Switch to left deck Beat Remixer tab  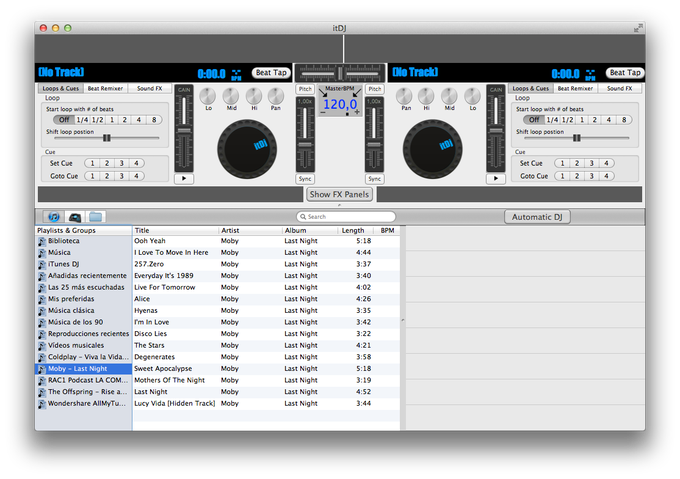(105, 88)
